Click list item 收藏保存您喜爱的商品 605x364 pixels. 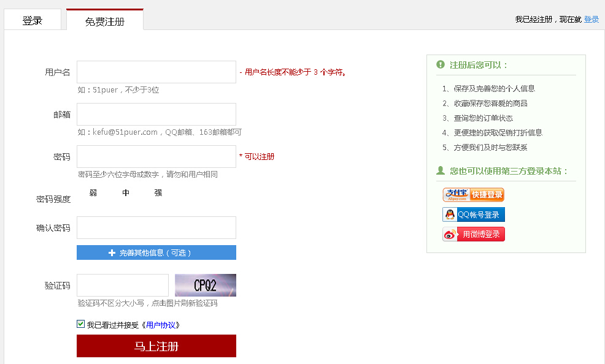click(x=490, y=103)
